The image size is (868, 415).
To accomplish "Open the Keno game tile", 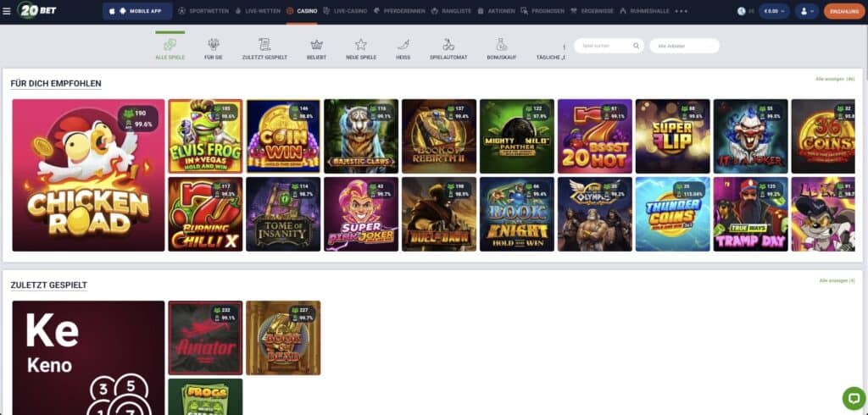I will 88,358.
